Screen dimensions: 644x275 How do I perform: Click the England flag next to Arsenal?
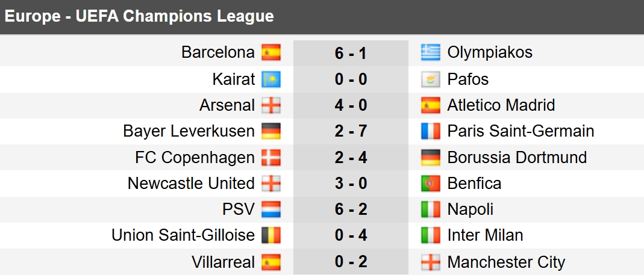(x=271, y=106)
